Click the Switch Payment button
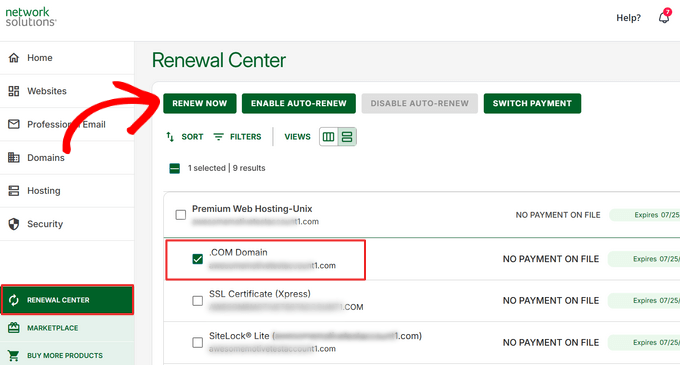Image resolution: width=680 pixels, height=365 pixels. coord(532,103)
